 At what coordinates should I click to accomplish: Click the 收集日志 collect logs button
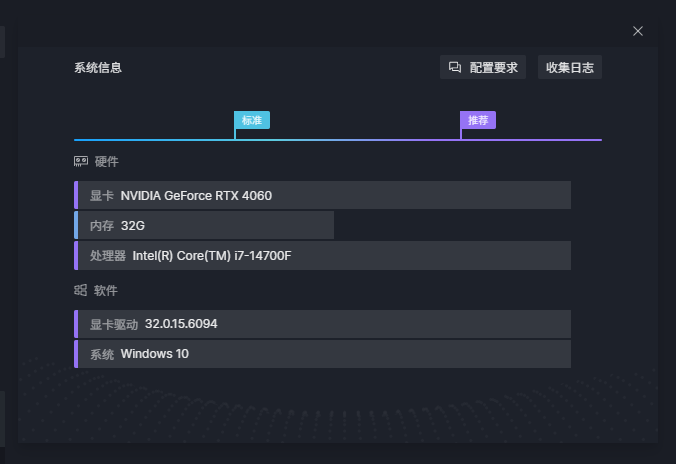570,67
